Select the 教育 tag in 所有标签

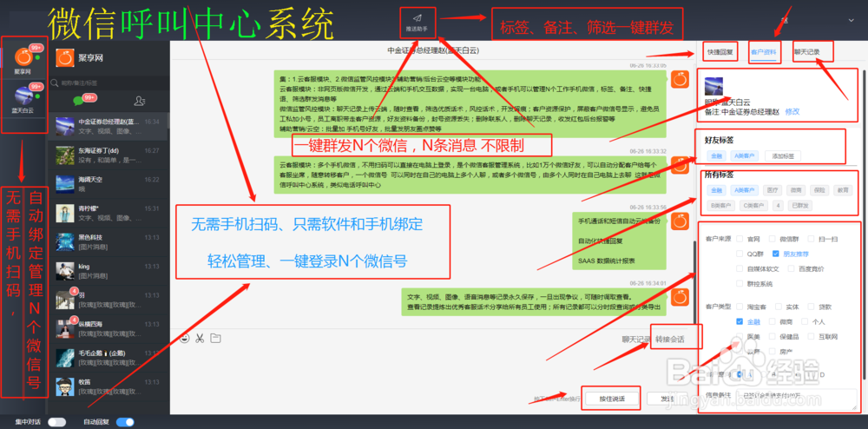click(843, 190)
